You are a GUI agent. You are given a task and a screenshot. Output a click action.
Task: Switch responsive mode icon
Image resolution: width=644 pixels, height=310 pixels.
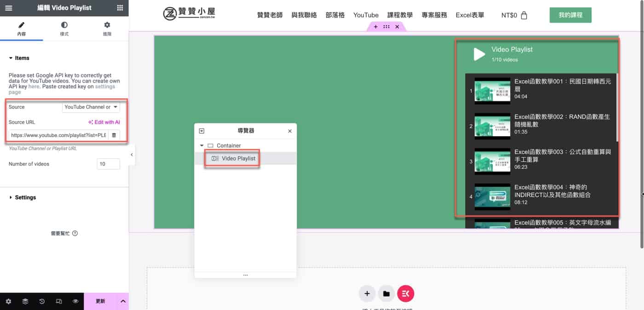(x=59, y=301)
